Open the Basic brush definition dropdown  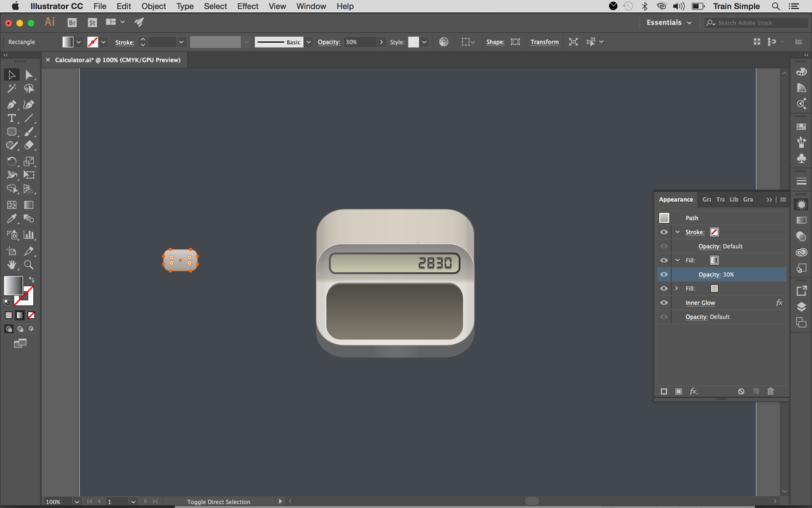(x=309, y=41)
